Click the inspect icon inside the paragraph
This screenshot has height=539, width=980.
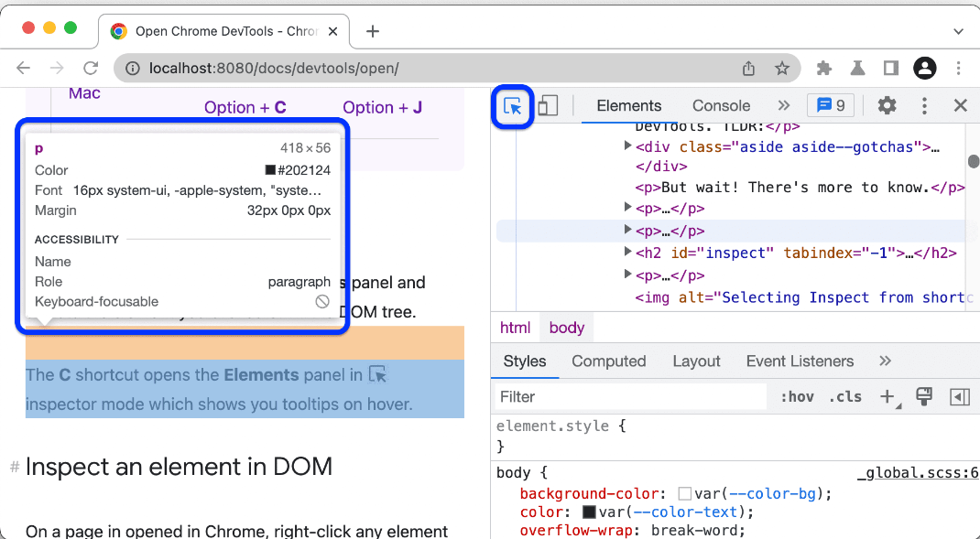coord(378,374)
